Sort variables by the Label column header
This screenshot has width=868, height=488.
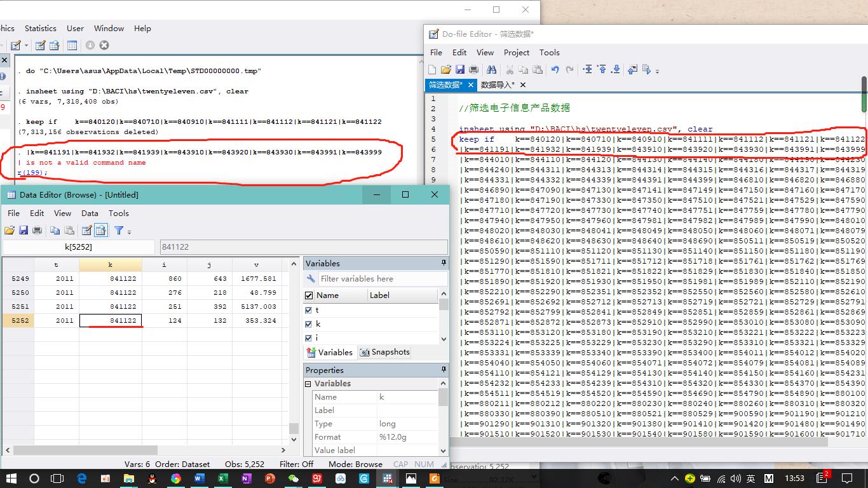[403, 295]
